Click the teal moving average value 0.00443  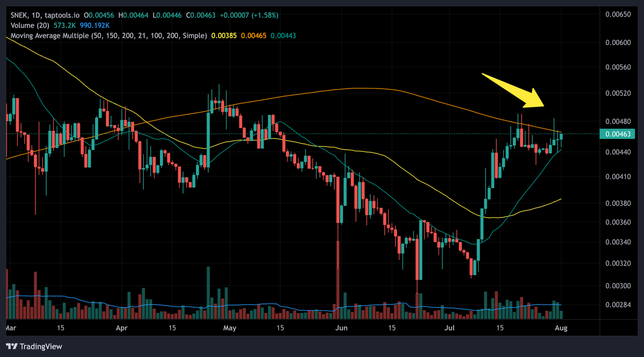pyautogui.click(x=284, y=36)
